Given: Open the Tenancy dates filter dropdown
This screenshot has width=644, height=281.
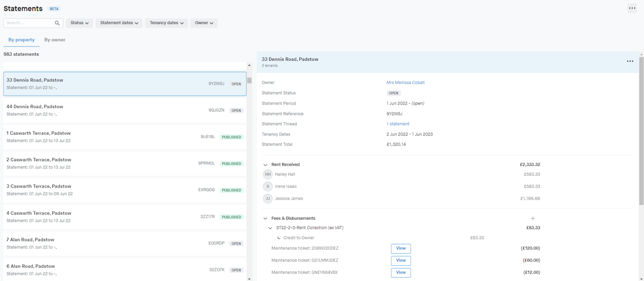Looking at the screenshot, I should (x=167, y=23).
